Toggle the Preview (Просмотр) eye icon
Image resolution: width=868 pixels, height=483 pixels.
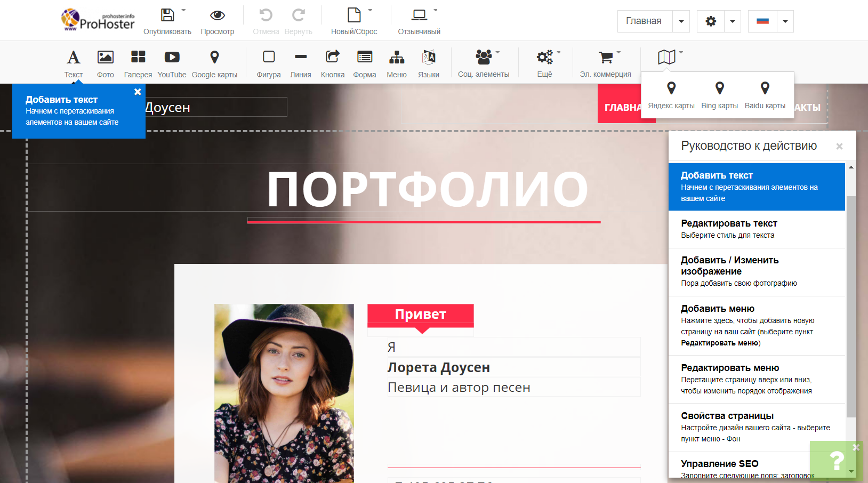tap(217, 16)
